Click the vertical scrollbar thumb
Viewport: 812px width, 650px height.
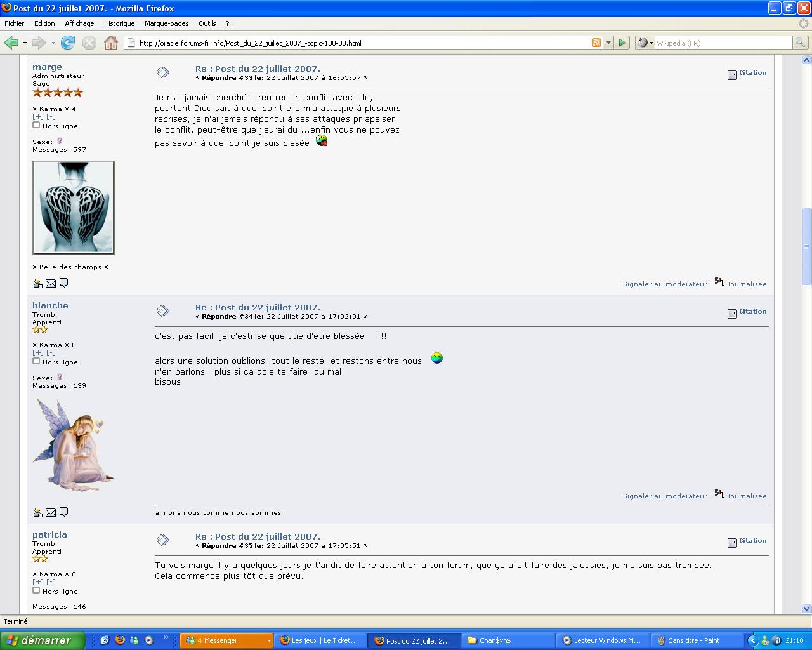pyautogui.click(x=807, y=247)
